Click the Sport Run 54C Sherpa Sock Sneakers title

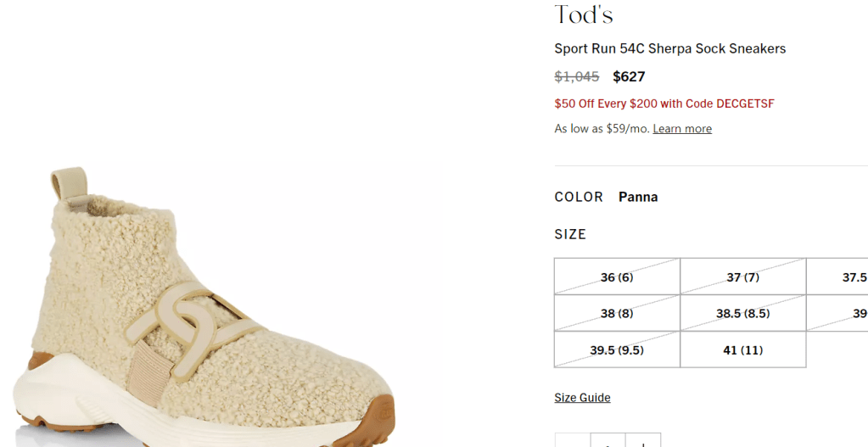coord(669,48)
